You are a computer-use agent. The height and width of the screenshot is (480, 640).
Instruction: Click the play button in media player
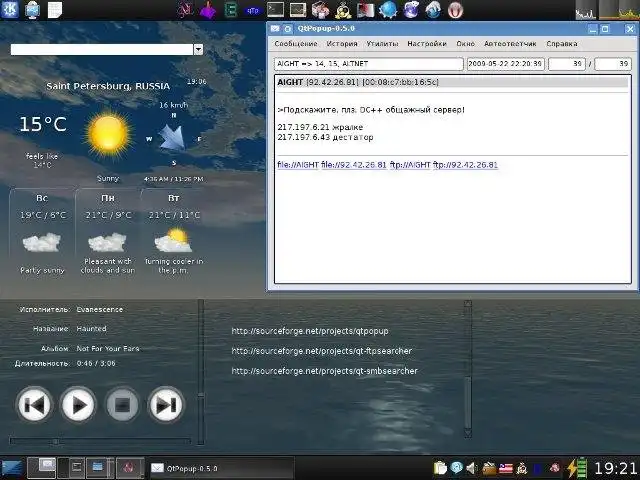(x=78, y=405)
